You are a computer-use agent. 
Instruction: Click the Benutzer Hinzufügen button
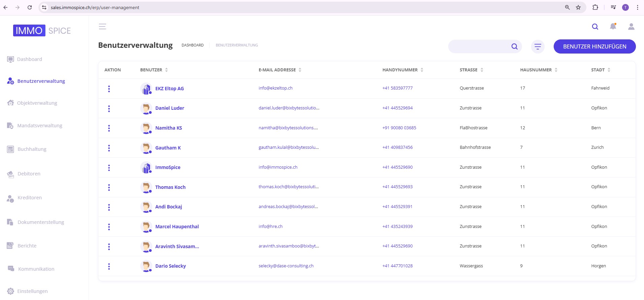(594, 46)
